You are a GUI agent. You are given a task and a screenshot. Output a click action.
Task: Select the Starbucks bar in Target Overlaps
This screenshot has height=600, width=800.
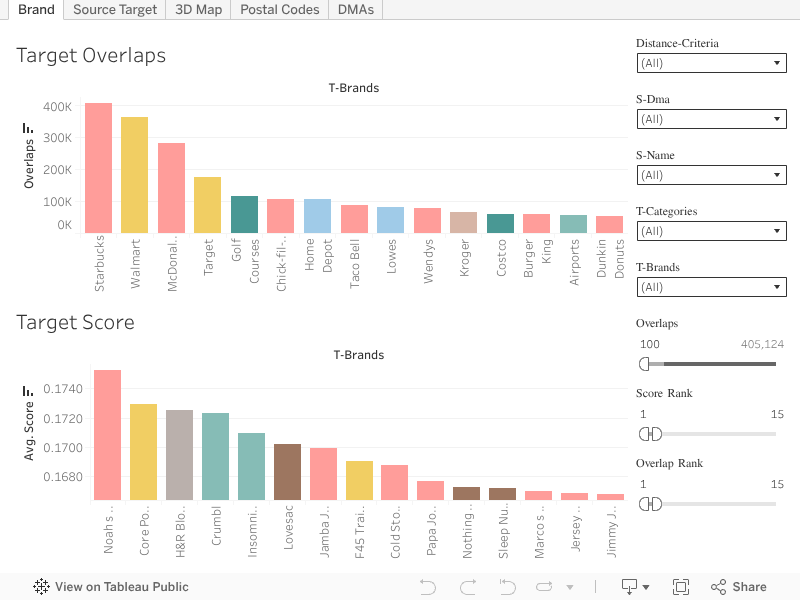[x=98, y=166]
